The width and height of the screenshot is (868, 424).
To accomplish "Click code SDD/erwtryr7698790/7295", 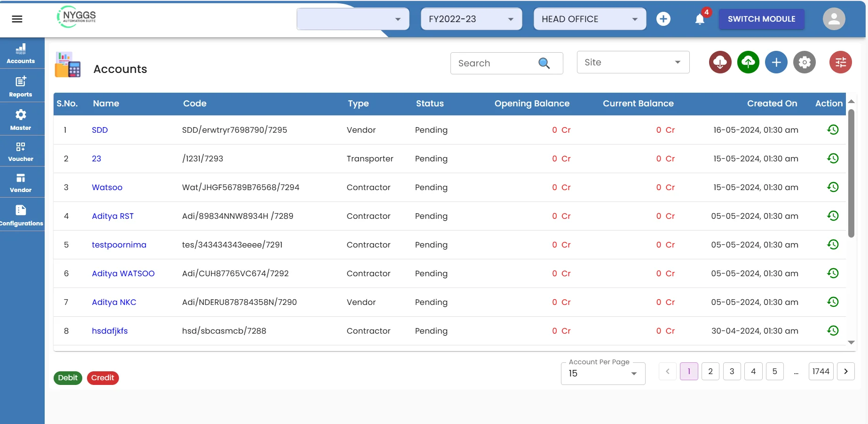I will coord(235,130).
